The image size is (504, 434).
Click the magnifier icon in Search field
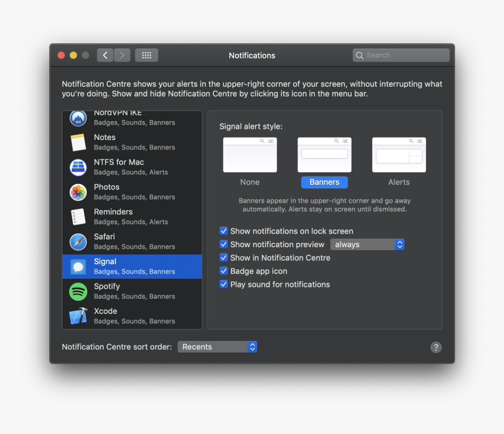360,56
